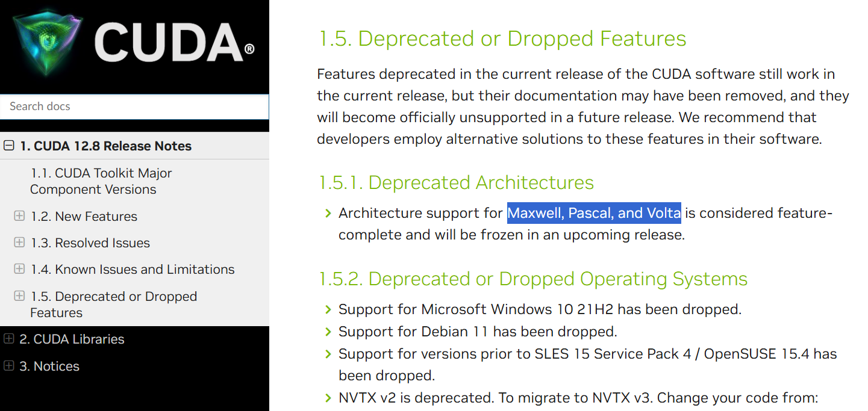This screenshot has height=411, width=868.
Task: Open the CUDA Libraries sidebar entry
Action: point(72,339)
